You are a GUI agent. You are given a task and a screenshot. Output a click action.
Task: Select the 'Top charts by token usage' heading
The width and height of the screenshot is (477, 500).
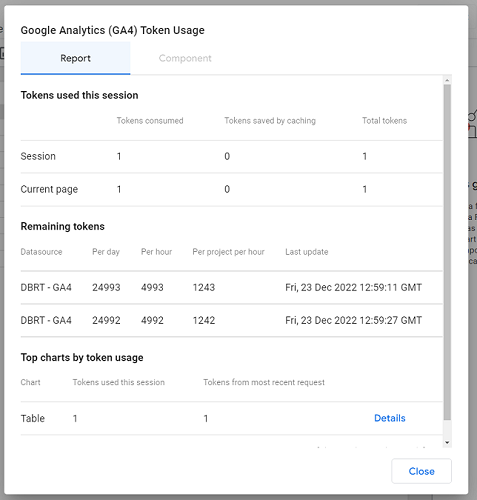point(82,357)
